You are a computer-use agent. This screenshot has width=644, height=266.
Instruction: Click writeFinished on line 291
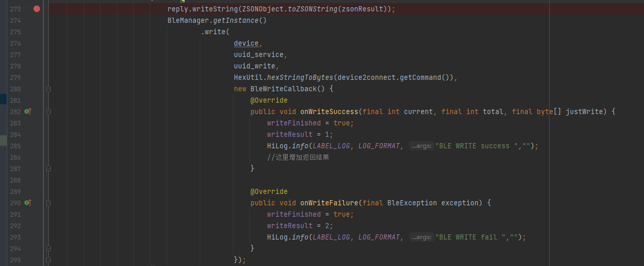coord(294,214)
